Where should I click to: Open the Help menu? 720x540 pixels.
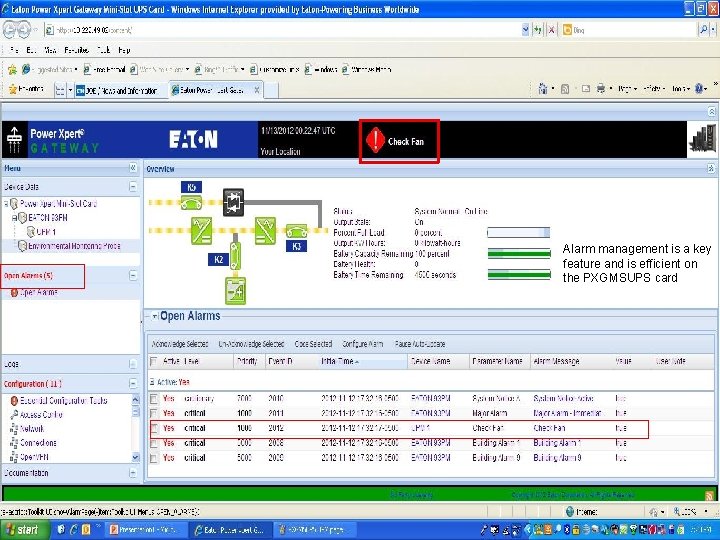[124, 50]
